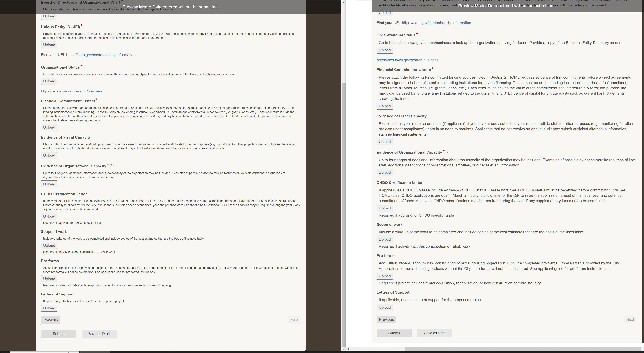Click Previous button on left panel
Viewport: 644px width, 353px height.
click(50, 320)
